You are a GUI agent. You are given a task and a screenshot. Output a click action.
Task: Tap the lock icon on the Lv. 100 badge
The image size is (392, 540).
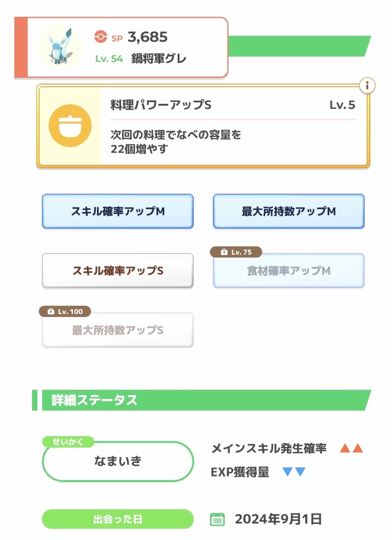coord(50,311)
